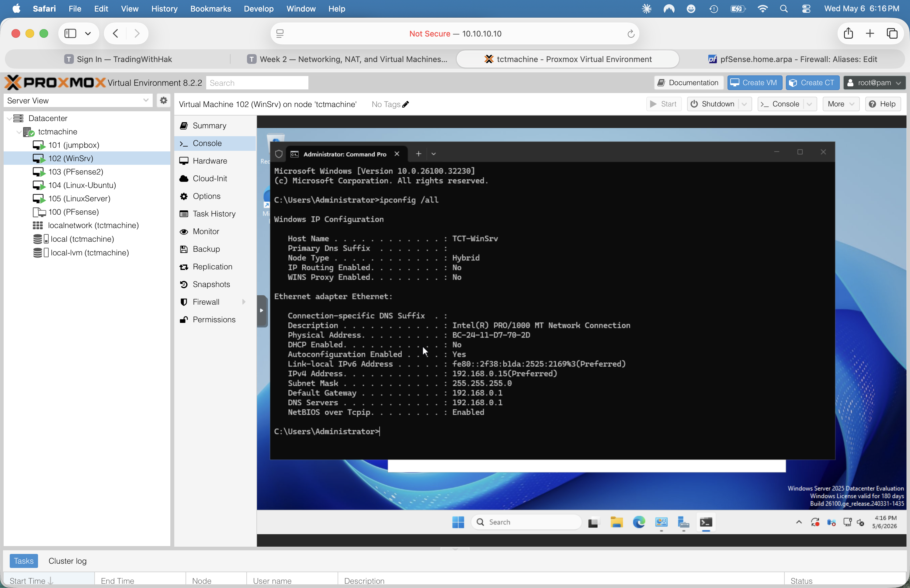Click the Create CT button
Viewport: 910px width, 588px height.
[812, 83]
